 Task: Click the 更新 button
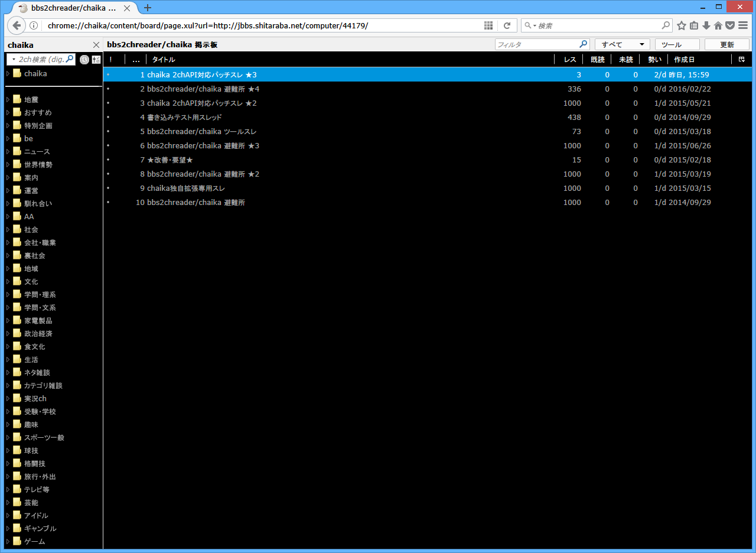[x=727, y=44]
